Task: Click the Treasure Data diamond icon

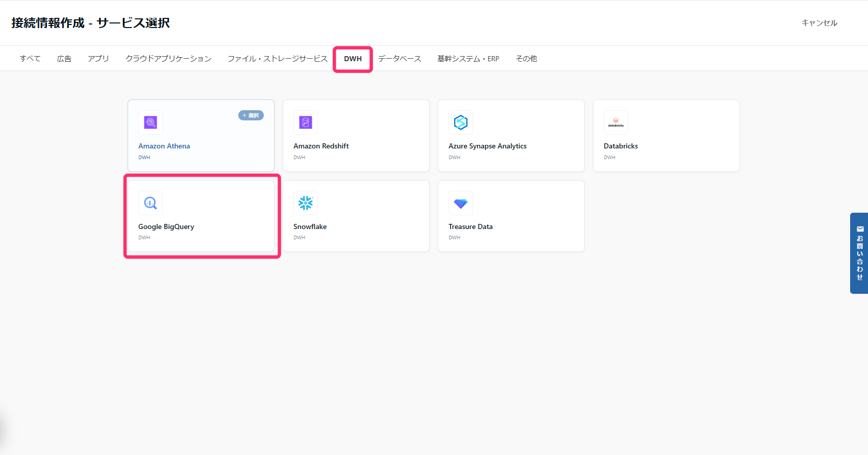Action: click(461, 203)
